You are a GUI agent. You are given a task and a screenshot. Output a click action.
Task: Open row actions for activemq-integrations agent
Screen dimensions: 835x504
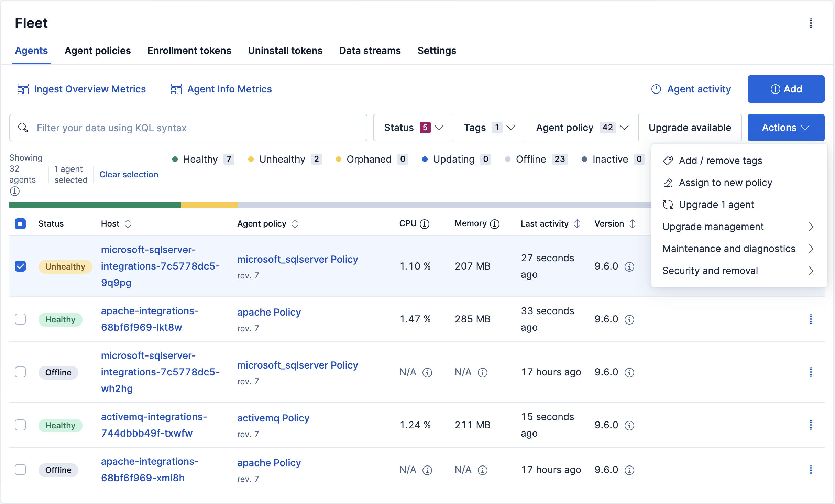tap(811, 425)
